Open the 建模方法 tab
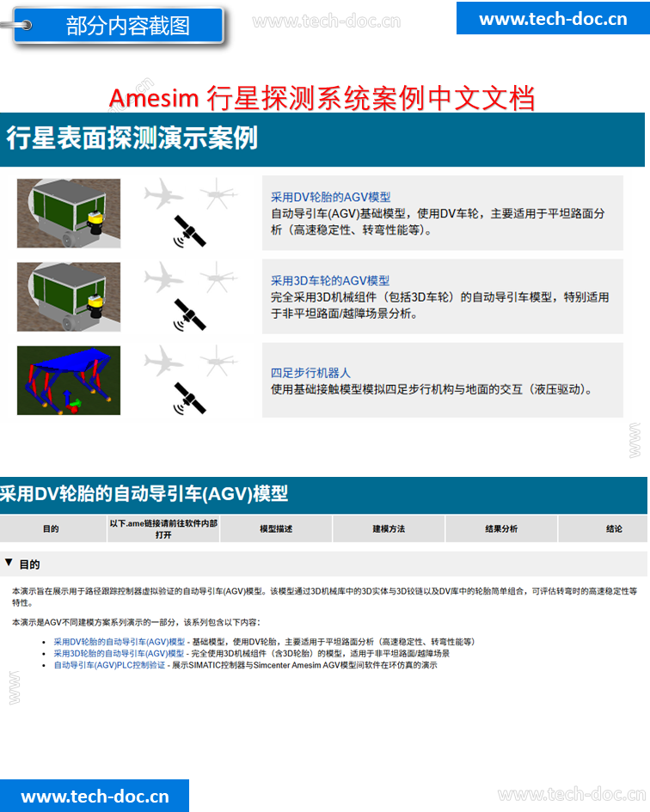The width and height of the screenshot is (650, 812). 389,528
